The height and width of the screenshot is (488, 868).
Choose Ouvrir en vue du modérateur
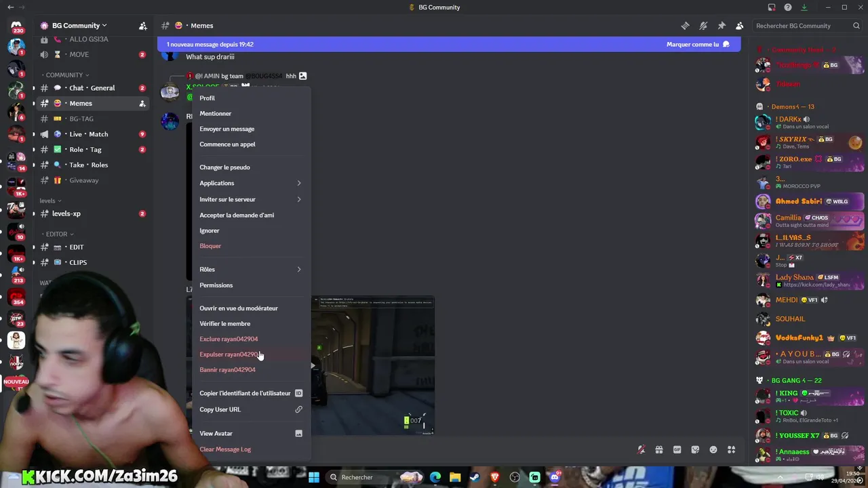pyautogui.click(x=250, y=308)
